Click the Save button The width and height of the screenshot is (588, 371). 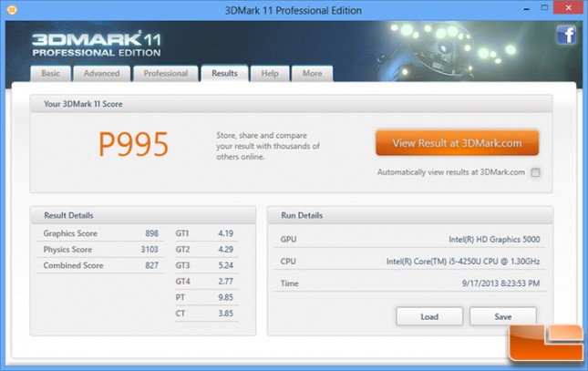tap(503, 316)
